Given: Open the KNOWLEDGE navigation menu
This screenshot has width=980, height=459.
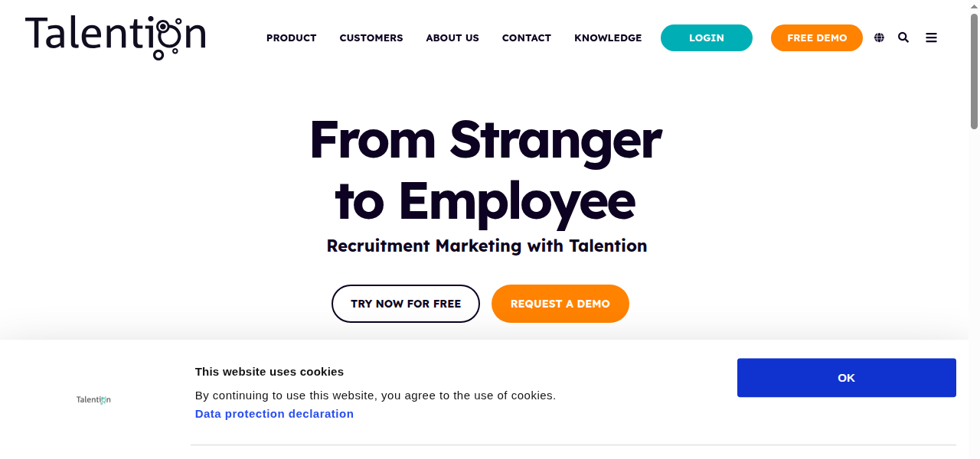Looking at the screenshot, I should [x=608, y=37].
